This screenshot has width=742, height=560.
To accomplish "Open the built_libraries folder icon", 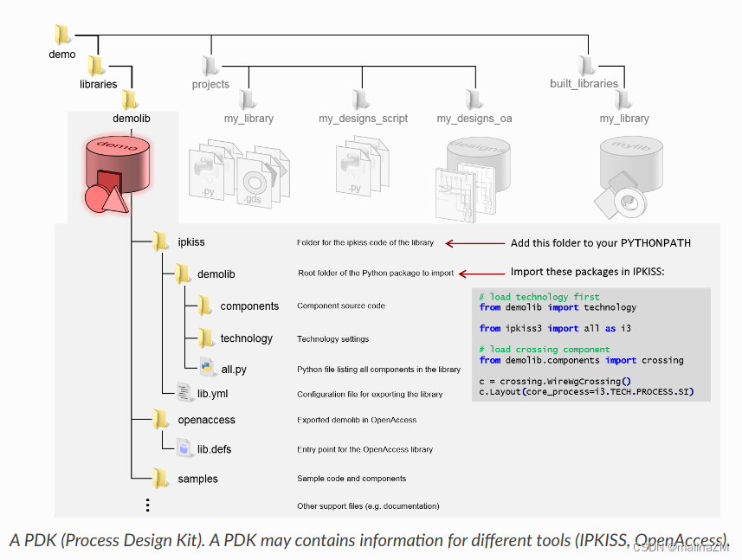I will click(x=587, y=65).
